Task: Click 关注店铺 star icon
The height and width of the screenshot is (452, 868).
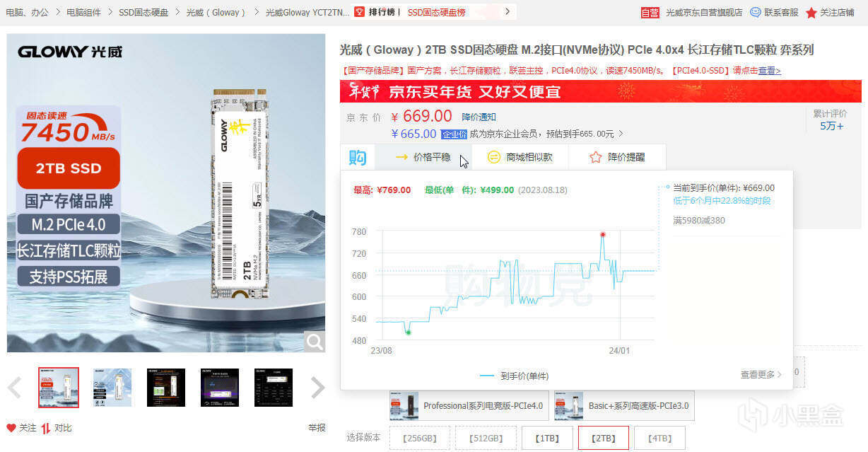Action: 811,13
